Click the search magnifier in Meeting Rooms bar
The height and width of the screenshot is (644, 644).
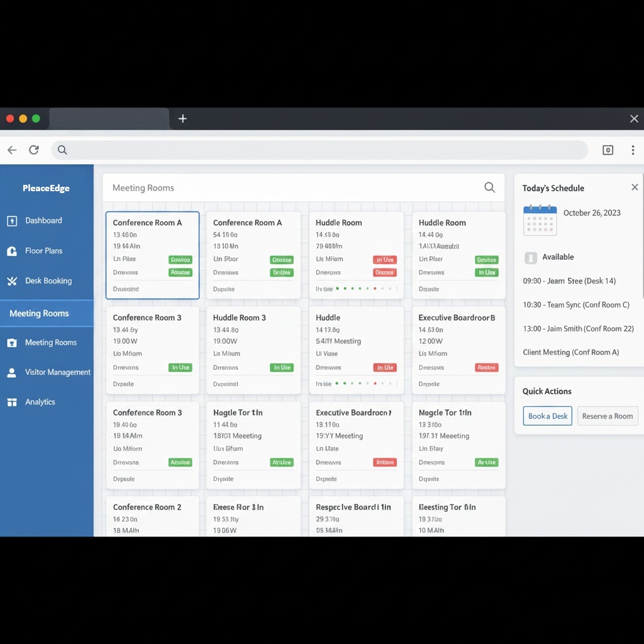coord(489,187)
